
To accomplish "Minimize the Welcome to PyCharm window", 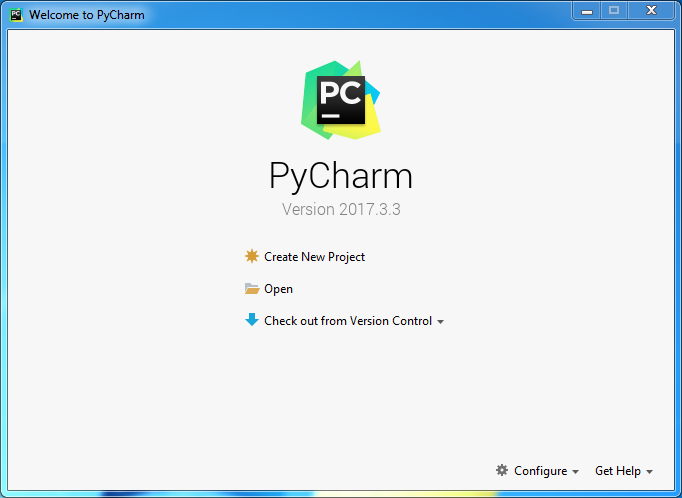I will click(587, 11).
